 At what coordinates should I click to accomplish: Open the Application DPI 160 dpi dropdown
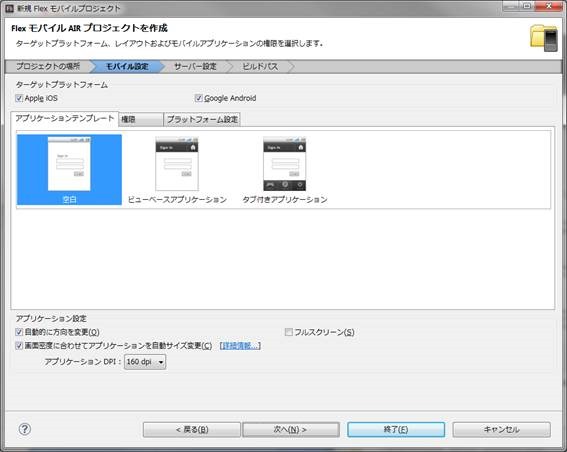145,362
